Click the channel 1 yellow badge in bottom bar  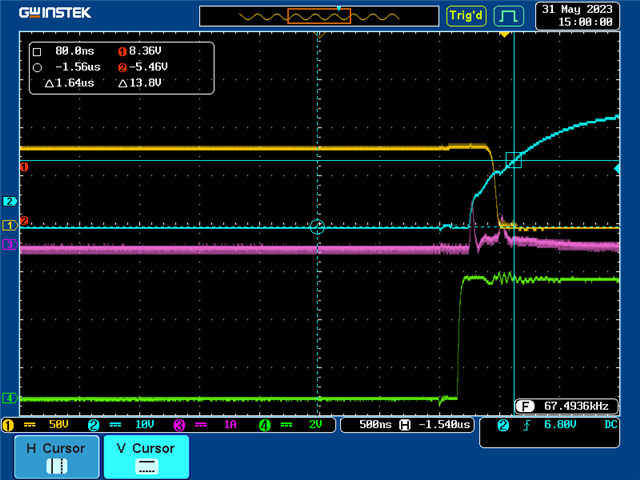(8, 425)
